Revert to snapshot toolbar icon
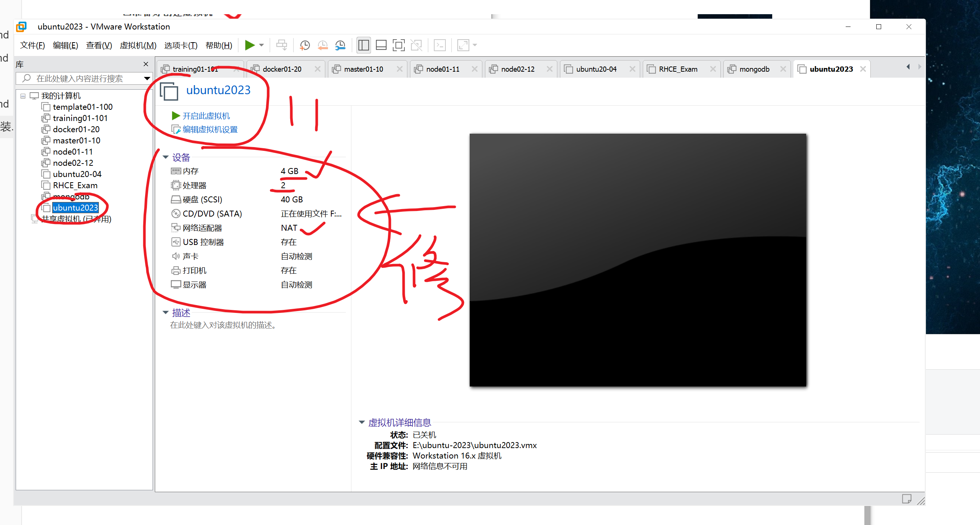 (323, 45)
